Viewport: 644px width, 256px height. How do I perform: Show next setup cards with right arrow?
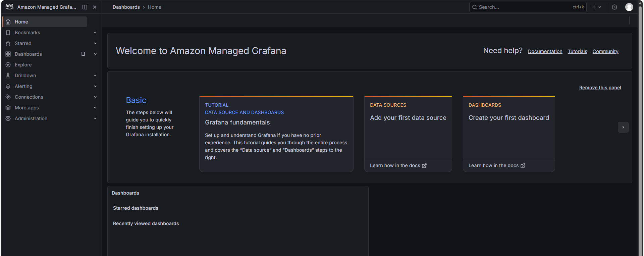(623, 127)
